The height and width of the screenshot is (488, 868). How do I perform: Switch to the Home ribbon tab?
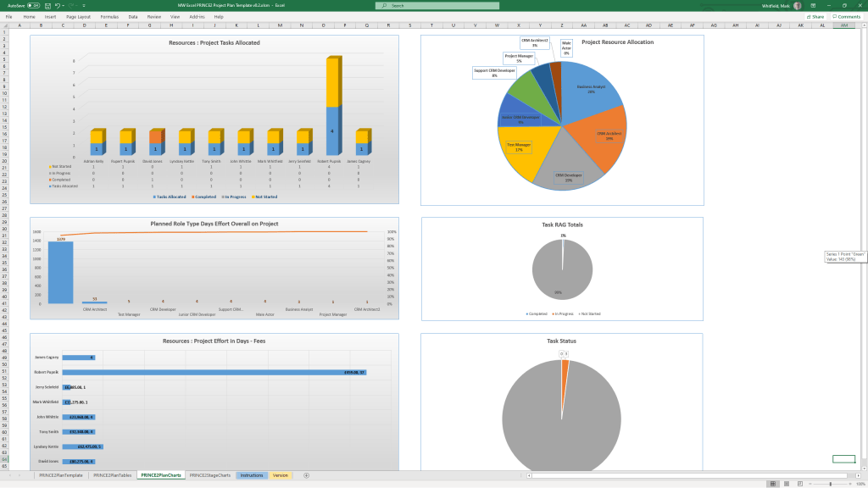29,17
